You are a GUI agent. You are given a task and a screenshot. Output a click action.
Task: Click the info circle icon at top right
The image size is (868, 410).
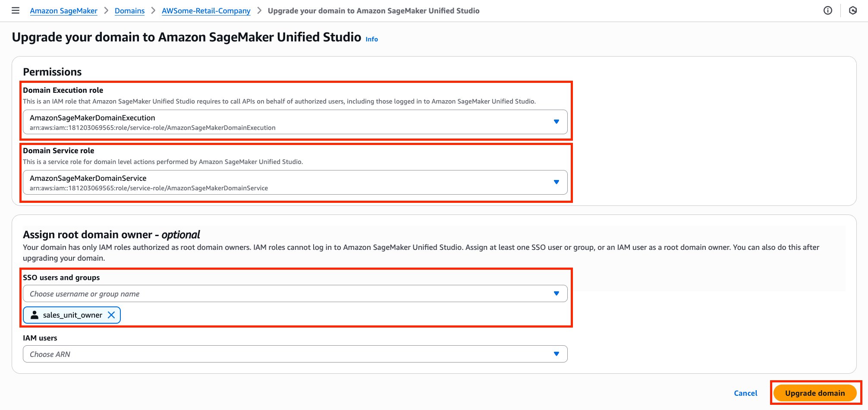pyautogui.click(x=827, y=10)
